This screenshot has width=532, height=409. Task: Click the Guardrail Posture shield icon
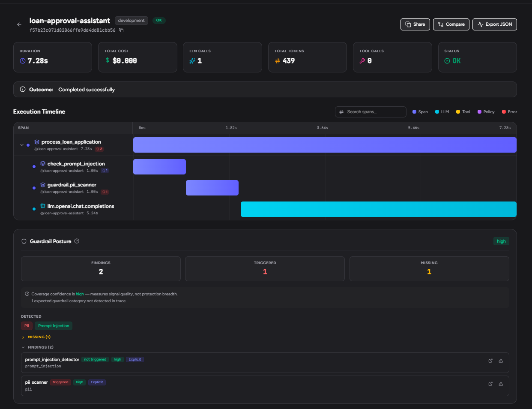tap(24, 241)
